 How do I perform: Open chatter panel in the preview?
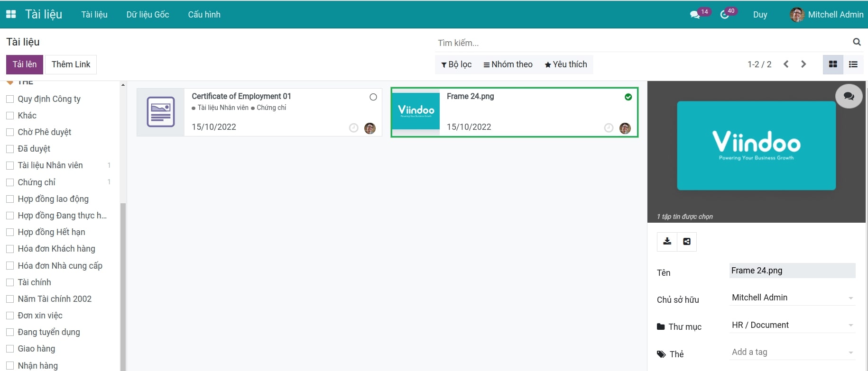click(849, 96)
